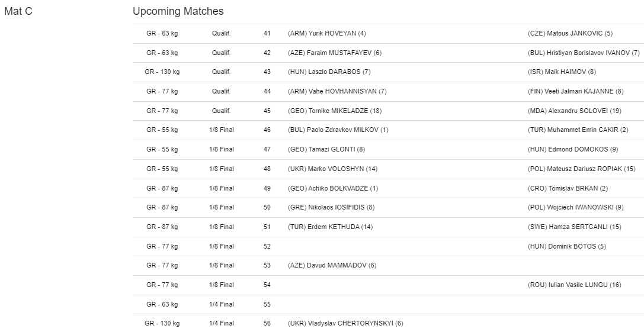This screenshot has height=332, width=644.
Task: Click Matous JANKOVIC from CZE
Action: point(570,33)
